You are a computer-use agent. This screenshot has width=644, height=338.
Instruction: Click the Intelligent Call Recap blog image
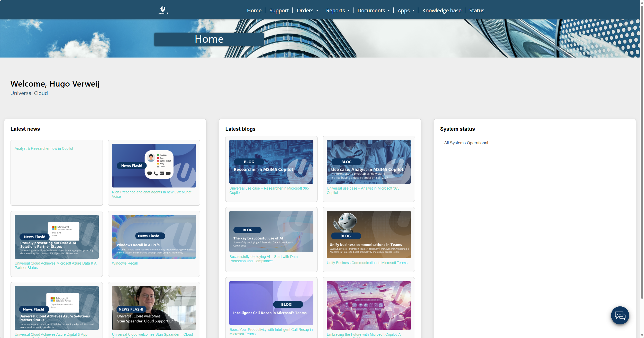point(271,303)
